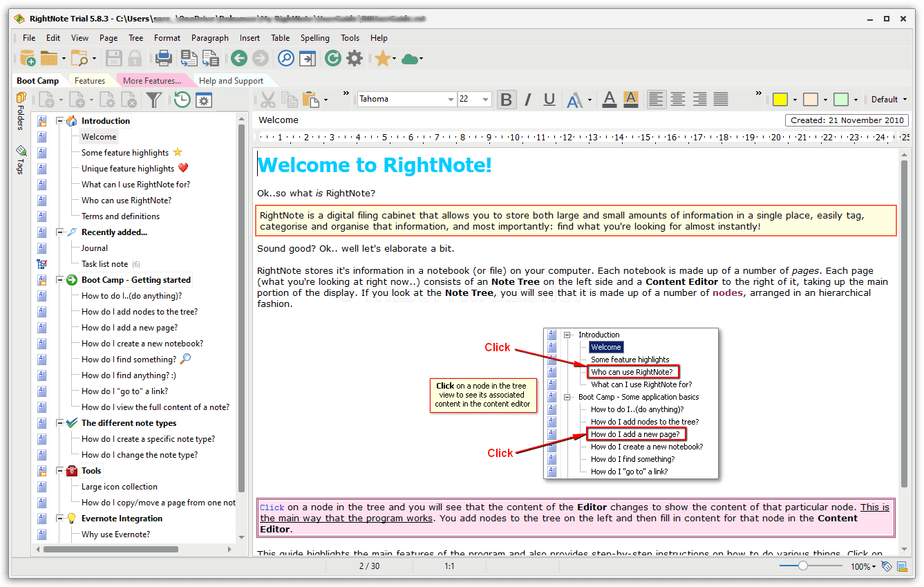
Task: Click the printer icon
Action: 163,58
